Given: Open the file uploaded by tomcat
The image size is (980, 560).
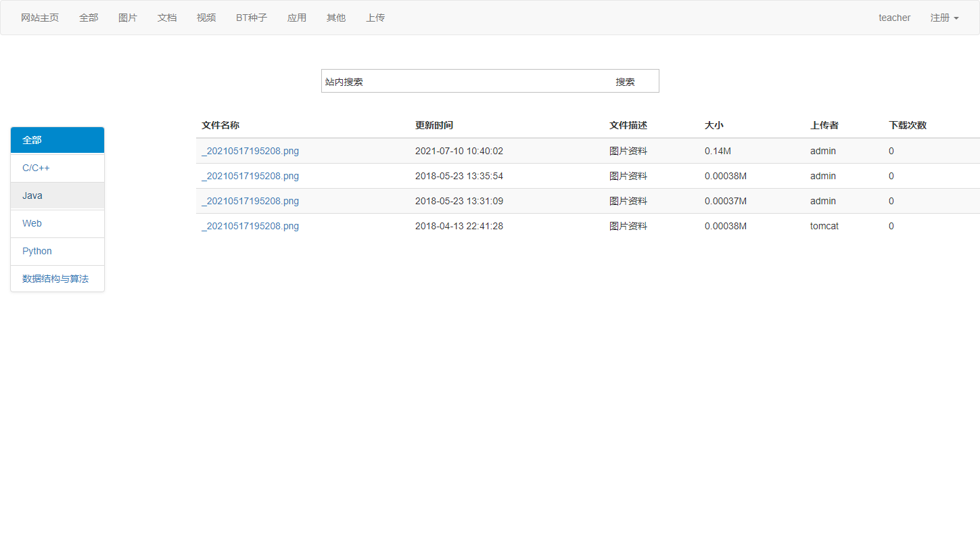Looking at the screenshot, I should click(x=250, y=226).
